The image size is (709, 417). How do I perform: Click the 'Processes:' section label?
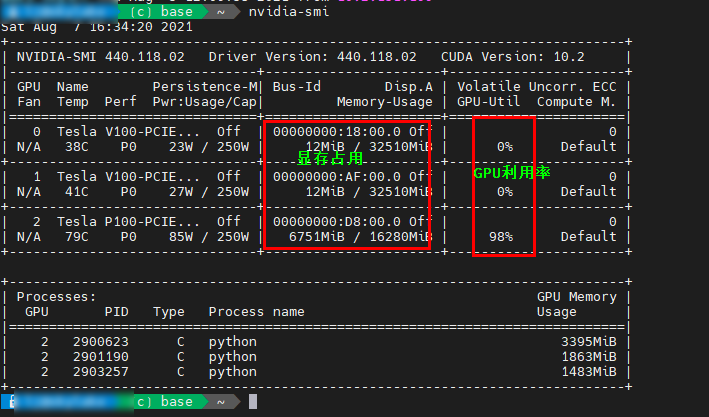point(57,297)
